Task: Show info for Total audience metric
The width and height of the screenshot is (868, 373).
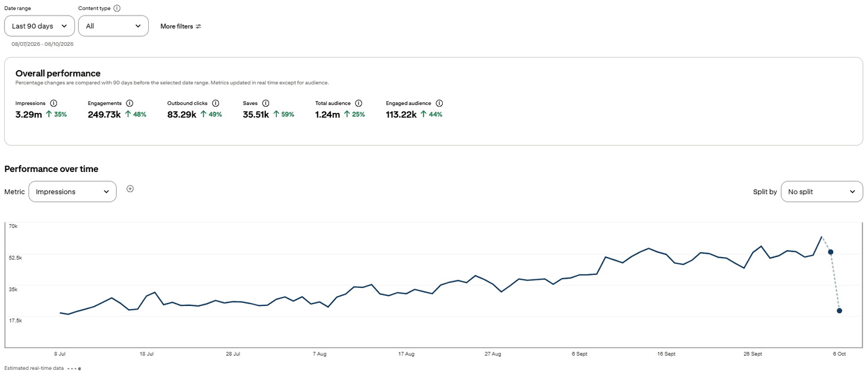Action: coord(359,103)
